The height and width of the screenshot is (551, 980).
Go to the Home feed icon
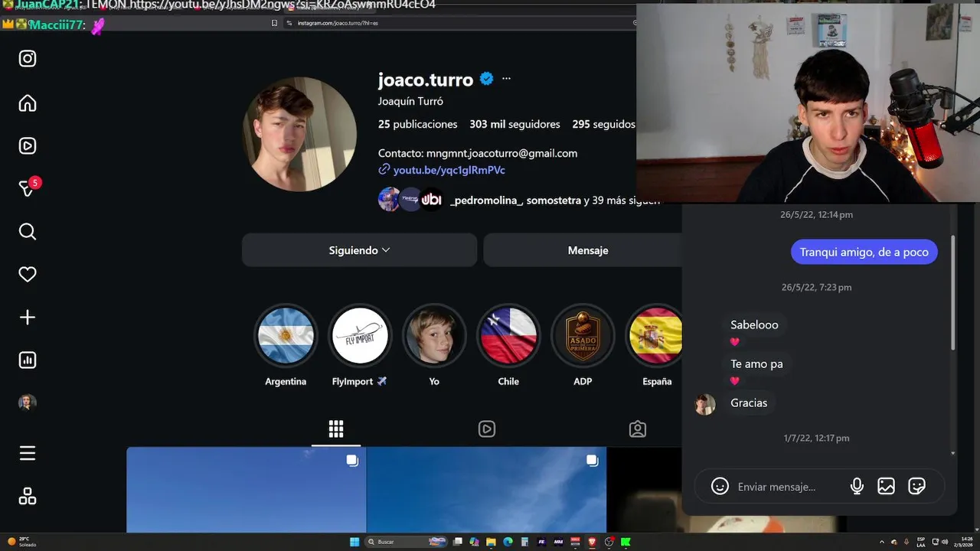coord(28,103)
